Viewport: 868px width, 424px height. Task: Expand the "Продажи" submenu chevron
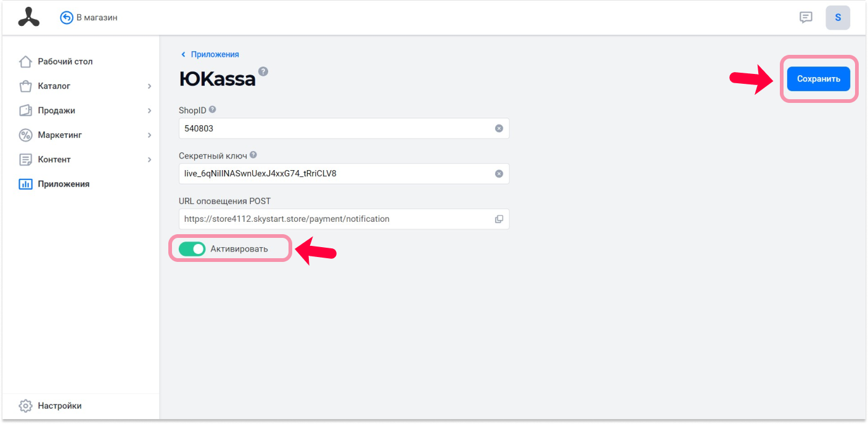click(149, 110)
